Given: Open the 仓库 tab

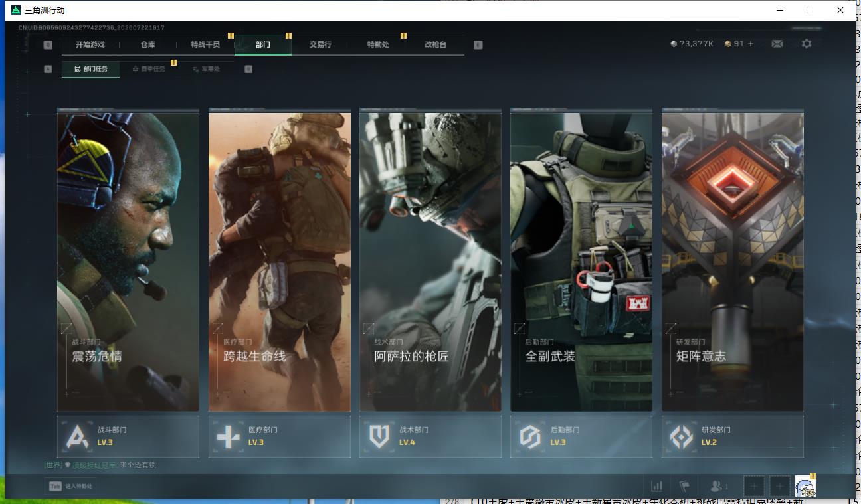Looking at the screenshot, I should coord(147,44).
